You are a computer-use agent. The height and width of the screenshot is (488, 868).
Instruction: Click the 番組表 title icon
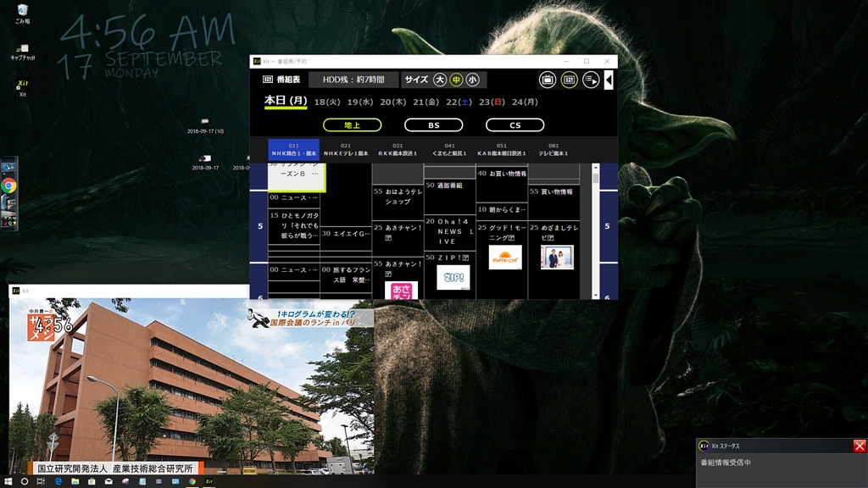click(267, 80)
